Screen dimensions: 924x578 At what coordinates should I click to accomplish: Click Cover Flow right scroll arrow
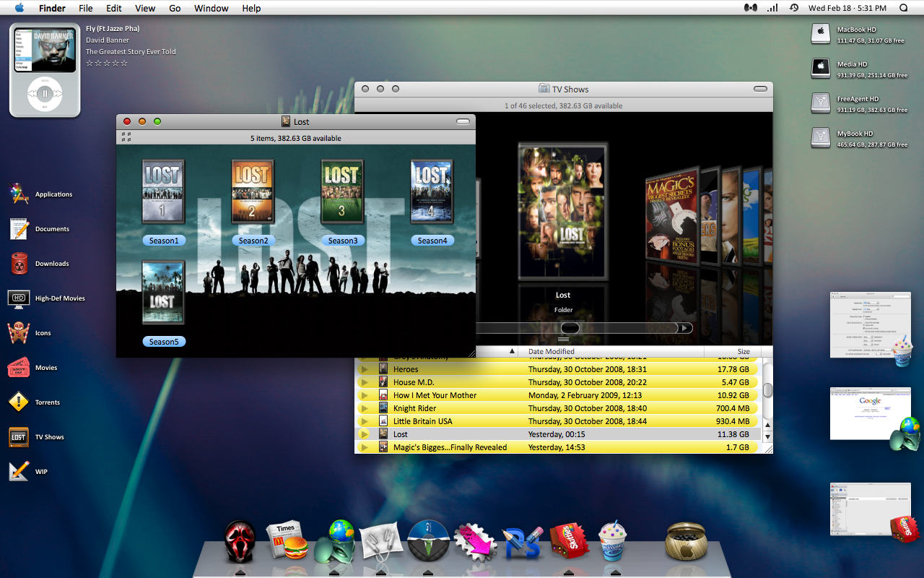684,328
